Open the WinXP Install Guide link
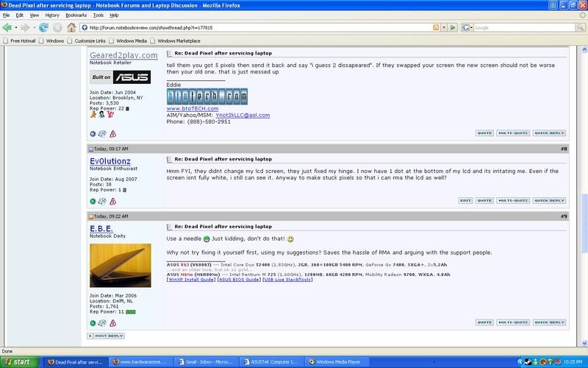This screenshot has height=368, width=588. click(191, 280)
